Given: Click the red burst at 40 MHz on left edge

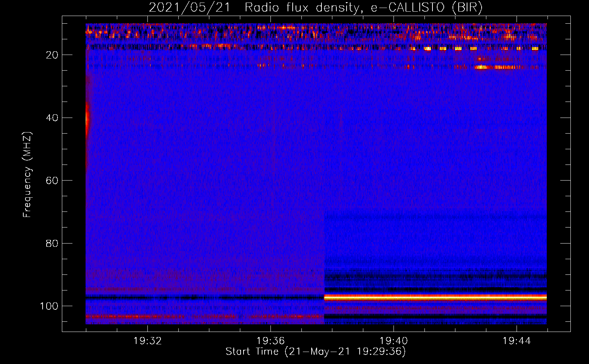Looking at the screenshot, I should point(88,120).
